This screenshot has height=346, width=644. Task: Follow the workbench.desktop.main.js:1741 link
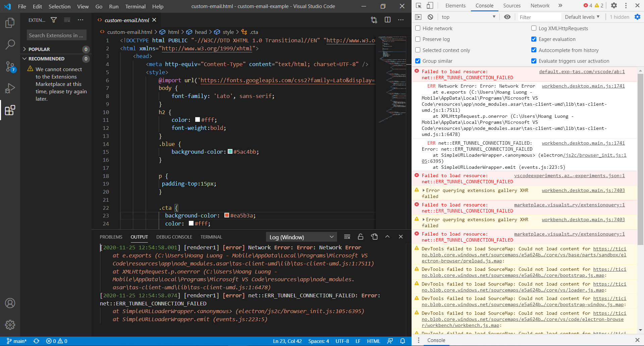tap(583, 86)
